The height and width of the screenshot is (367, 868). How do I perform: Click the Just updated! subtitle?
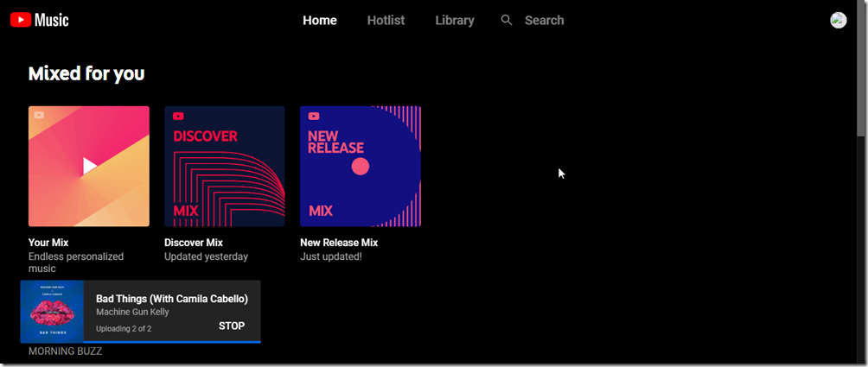tap(331, 257)
